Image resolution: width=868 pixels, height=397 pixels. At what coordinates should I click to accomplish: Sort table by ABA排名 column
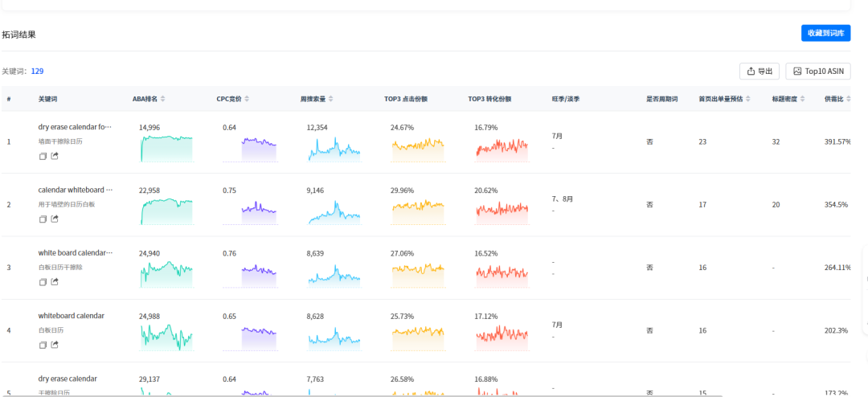[163, 99]
